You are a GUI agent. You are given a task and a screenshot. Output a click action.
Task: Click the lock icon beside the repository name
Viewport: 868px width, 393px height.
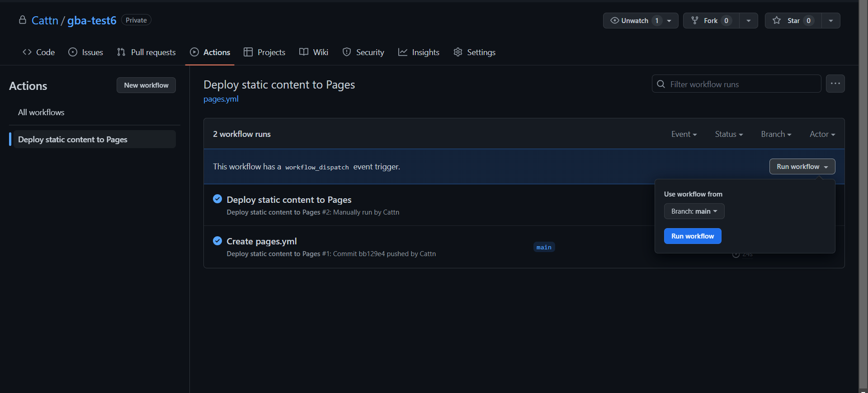point(22,20)
